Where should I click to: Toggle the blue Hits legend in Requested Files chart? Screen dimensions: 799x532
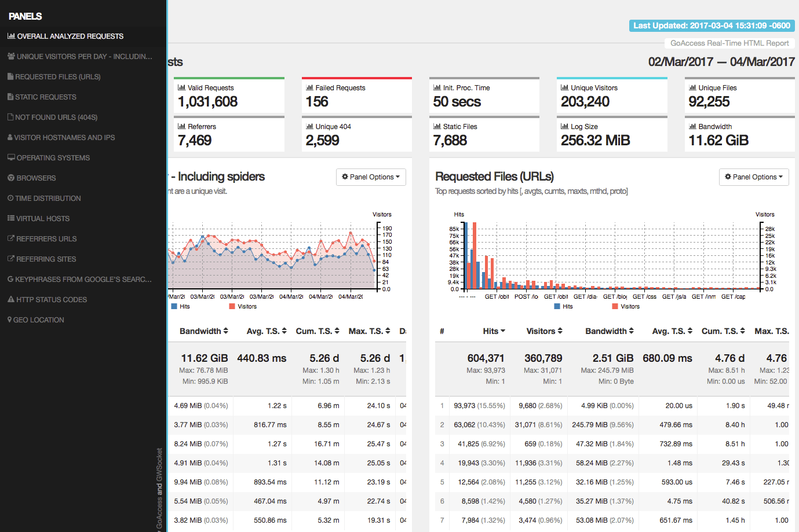[x=563, y=307]
